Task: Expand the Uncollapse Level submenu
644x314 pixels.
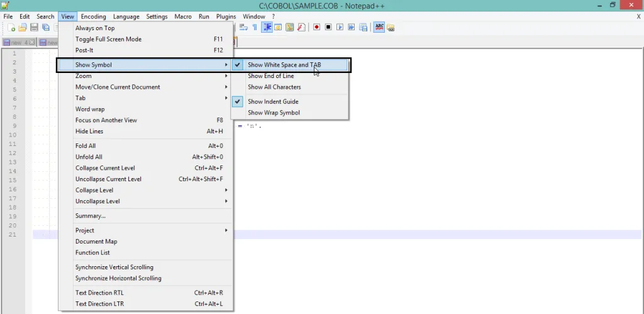Action: point(146,201)
